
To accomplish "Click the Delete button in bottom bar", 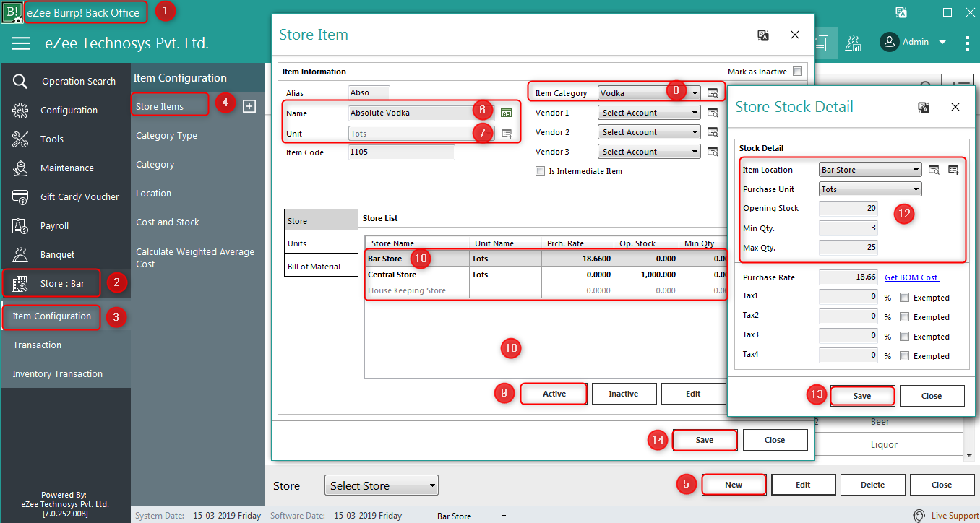I will pos(872,485).
